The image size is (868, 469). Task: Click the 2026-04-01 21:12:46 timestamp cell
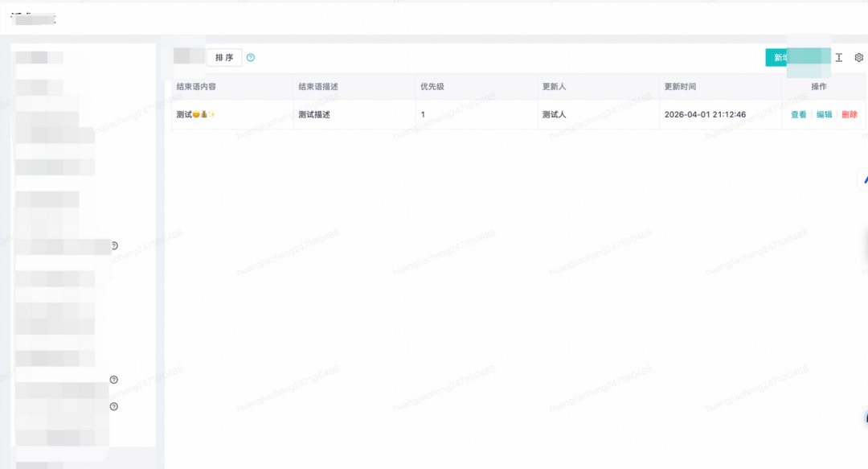pos(721,115)
